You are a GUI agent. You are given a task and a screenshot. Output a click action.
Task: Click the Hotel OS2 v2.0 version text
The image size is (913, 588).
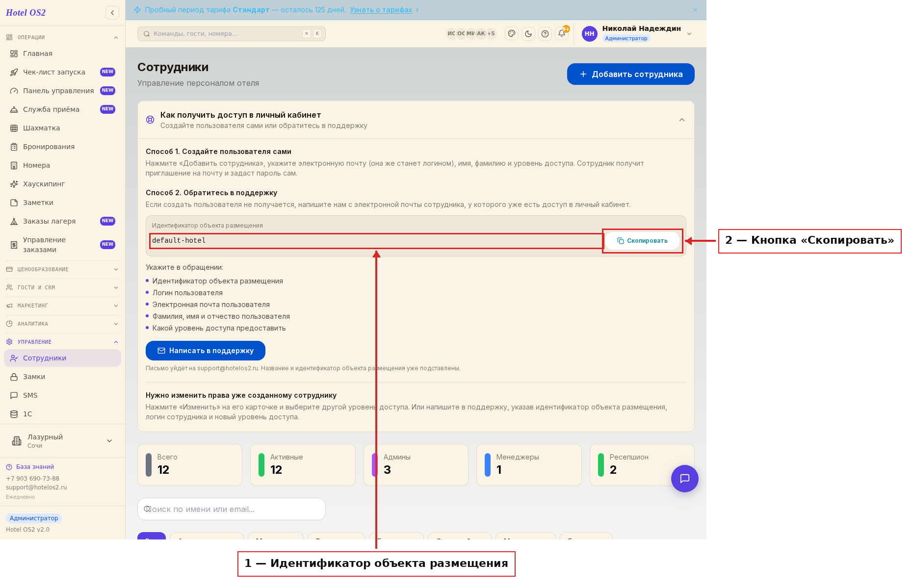[27, 530]
